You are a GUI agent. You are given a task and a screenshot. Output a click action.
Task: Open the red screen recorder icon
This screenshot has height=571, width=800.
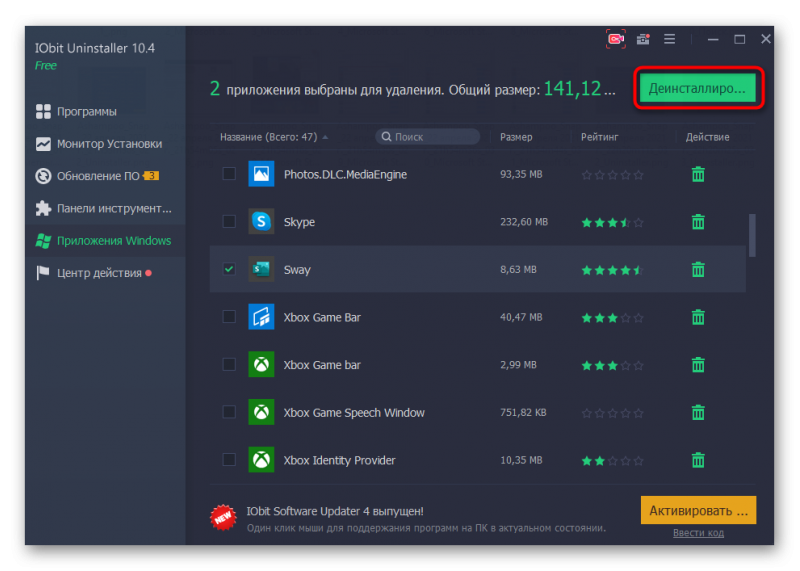coord(616,39)
